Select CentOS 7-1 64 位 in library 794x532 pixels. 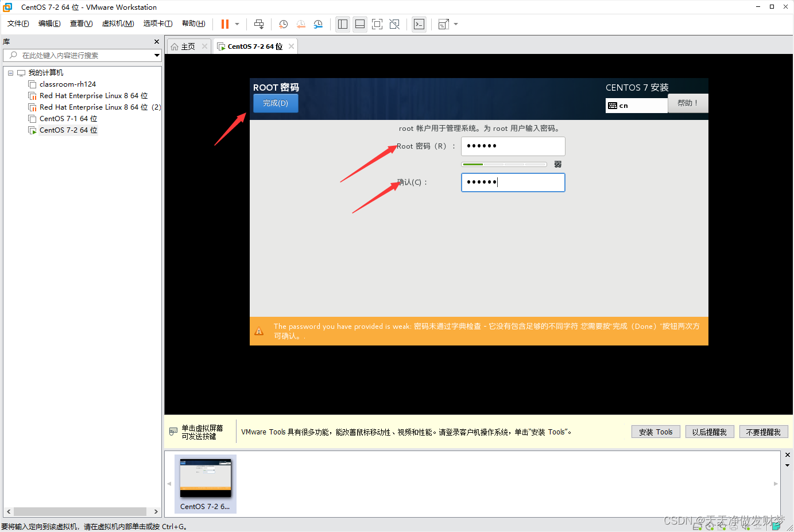click(68, 119)
